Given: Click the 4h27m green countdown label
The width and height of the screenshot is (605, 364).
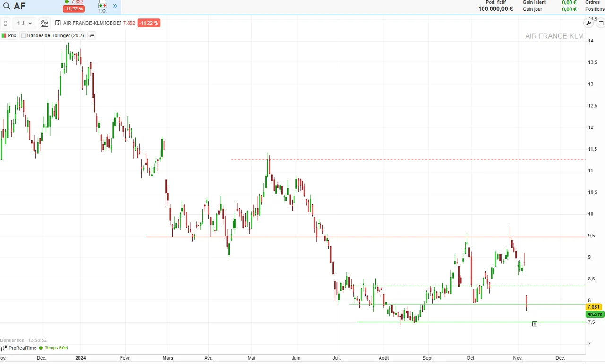Looking at the screenshot, I should click(x=594, y=314).
